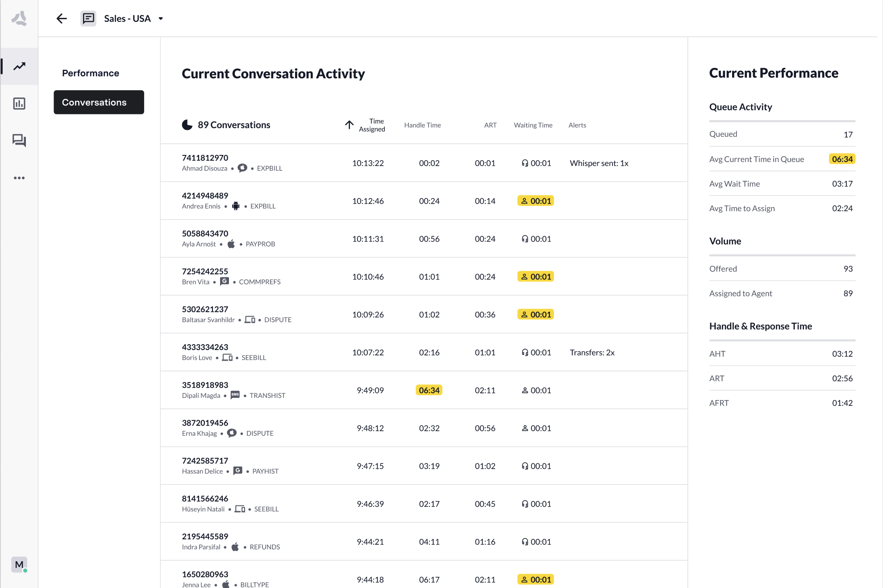Click the Waiting Time column header
This screenshot has width=883, height=588.
pyautogui.click(x=533, y=125)
